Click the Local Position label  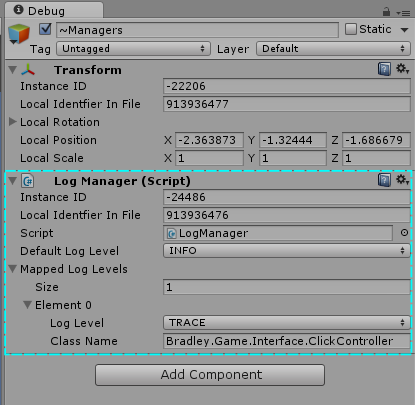coord(58,140)
